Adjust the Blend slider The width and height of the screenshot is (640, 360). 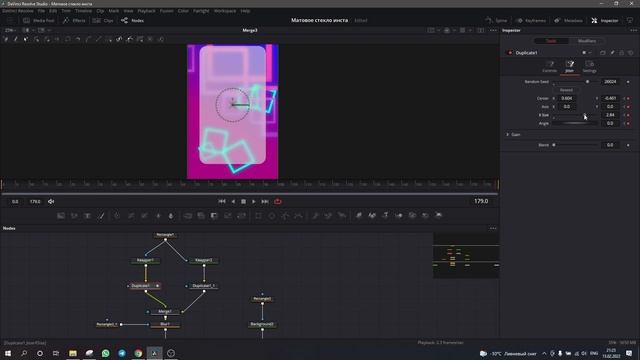tap(575, 145)
